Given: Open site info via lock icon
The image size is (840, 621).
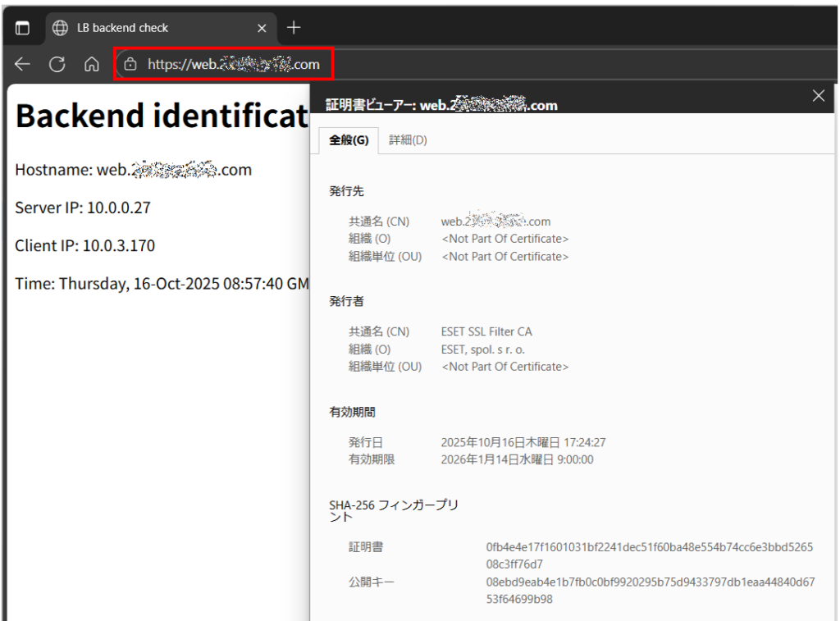Looking at the screenshot, I should click(x=130, y=64).
